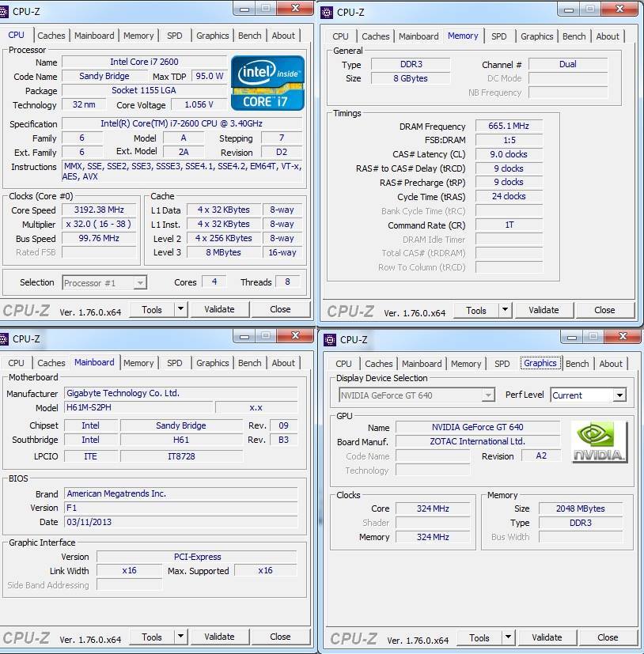Click Tools button in Mainboard window
The height and width of the screenshot is (654, 644).
click(151, 637)
